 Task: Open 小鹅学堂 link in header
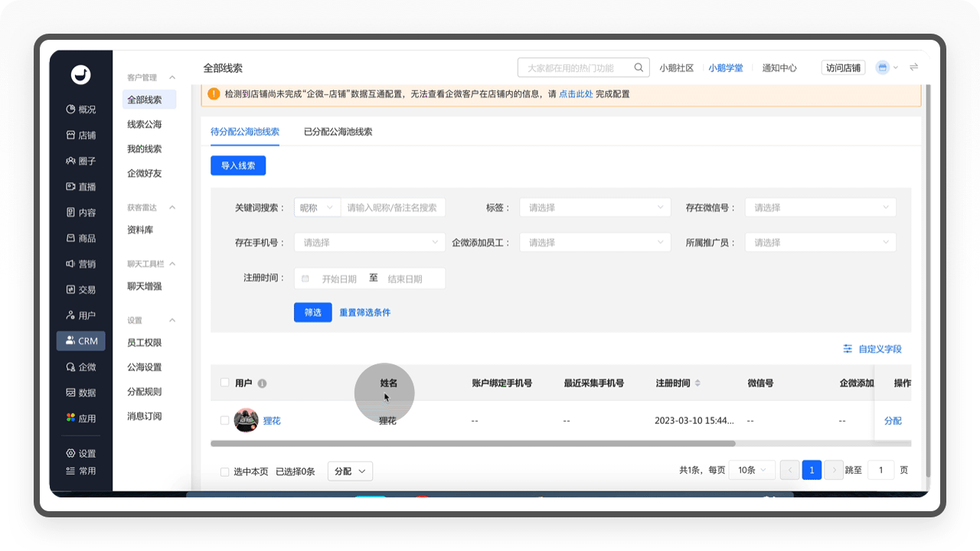[726, 68]
